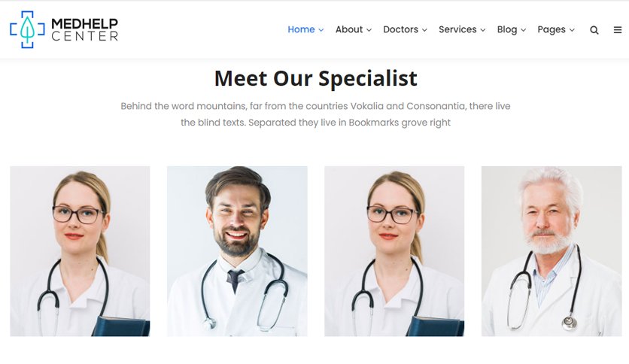Expand the Doctors dropdown arrow

coord(424,30)
